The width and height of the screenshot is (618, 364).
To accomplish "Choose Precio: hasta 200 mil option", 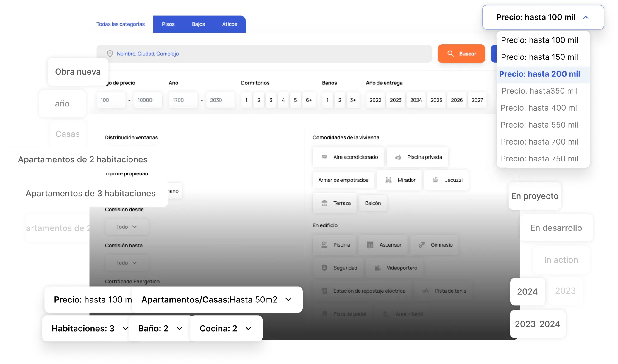I will (539, 74).
